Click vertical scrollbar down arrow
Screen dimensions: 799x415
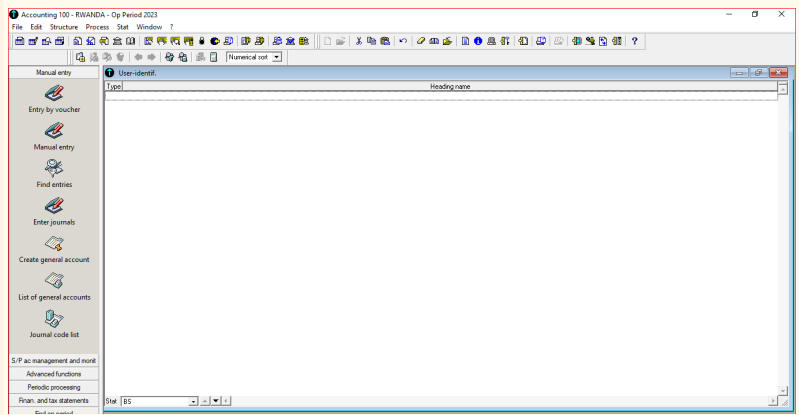tap(783, 391)
